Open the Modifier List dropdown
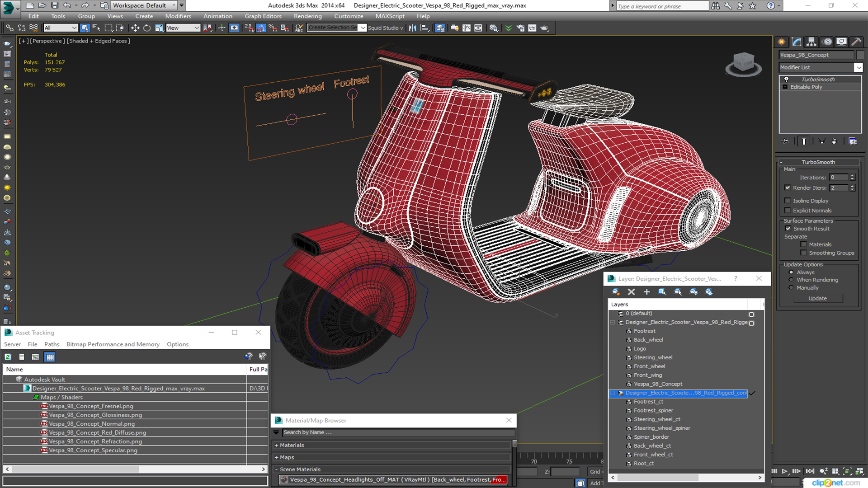 click(x=858, y=67)
